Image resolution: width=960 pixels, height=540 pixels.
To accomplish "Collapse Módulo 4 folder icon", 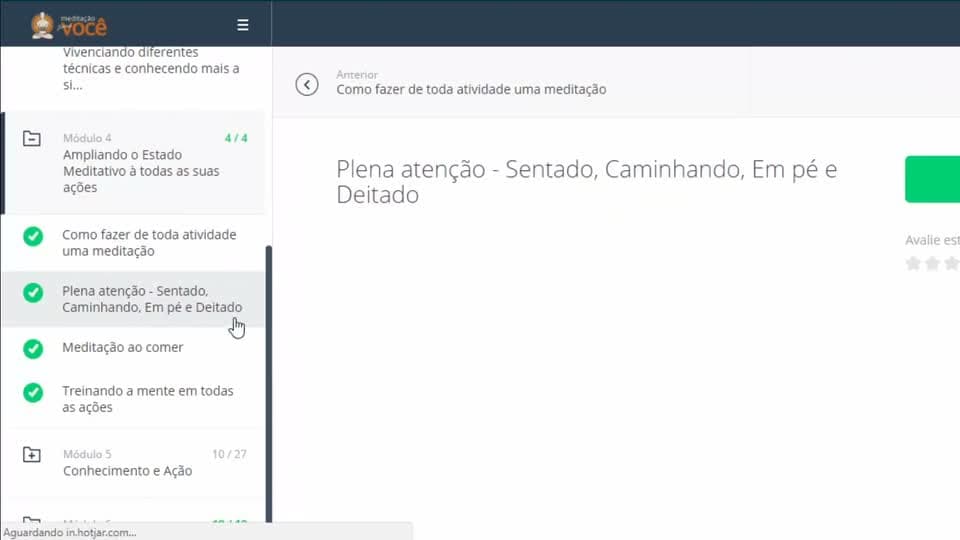I will pos(32,138).
